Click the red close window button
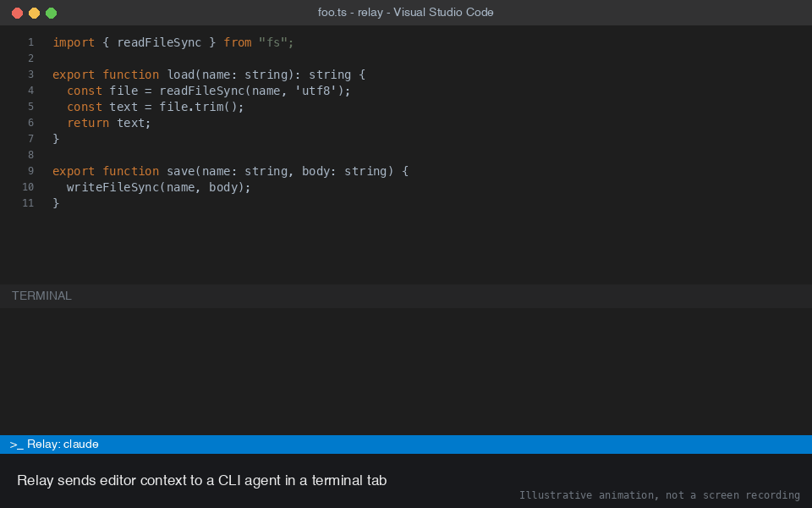 tap(17, 13)
